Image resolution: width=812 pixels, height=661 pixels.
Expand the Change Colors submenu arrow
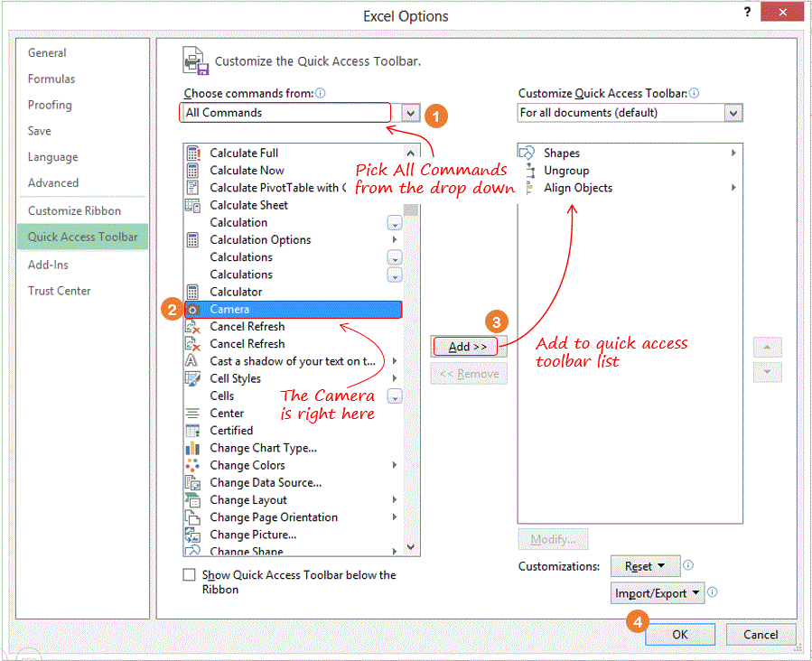(x=395, y=465)
